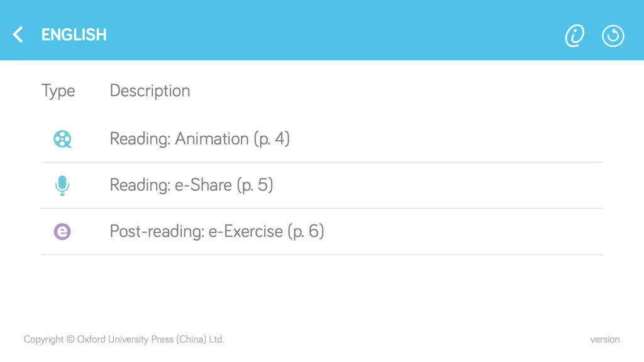Click the Type column header
This screenshot has height=362, width=644.
[58, 91]
